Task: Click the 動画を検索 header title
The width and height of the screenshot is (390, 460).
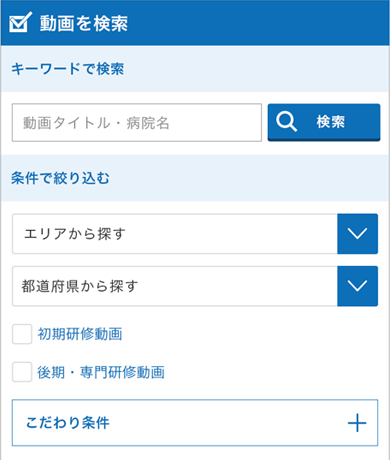Action: pos(84,23)
